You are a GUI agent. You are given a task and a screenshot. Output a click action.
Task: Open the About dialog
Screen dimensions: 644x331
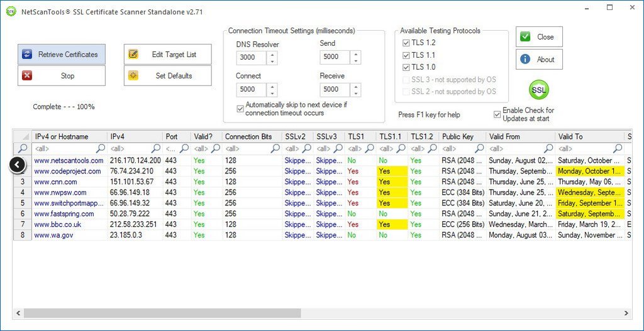pyautogui.click(x=539, y=60)
